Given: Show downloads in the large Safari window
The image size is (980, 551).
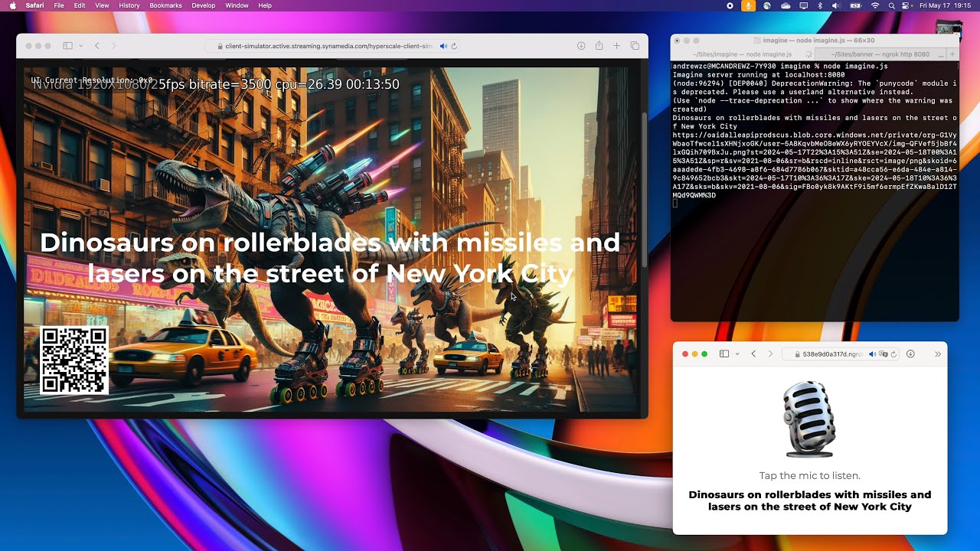Looking at the screenshot, I should tap(581, 46).
